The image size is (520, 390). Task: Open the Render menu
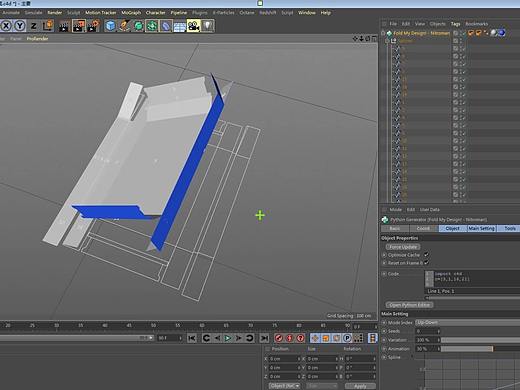point(55,13)
